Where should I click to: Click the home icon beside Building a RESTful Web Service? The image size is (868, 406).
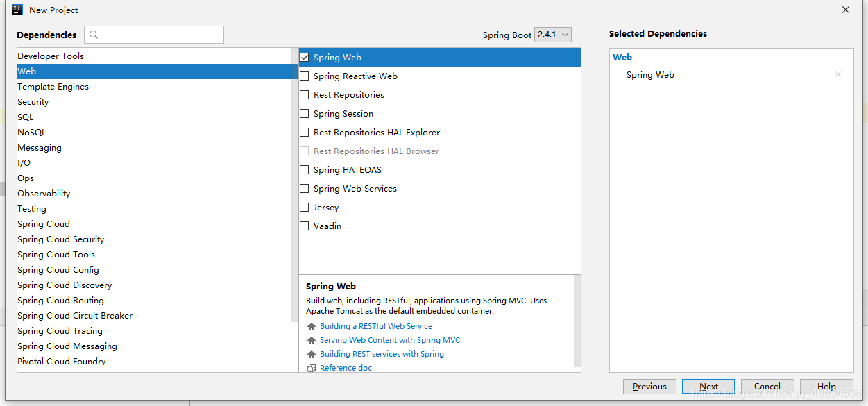[311, 326]
